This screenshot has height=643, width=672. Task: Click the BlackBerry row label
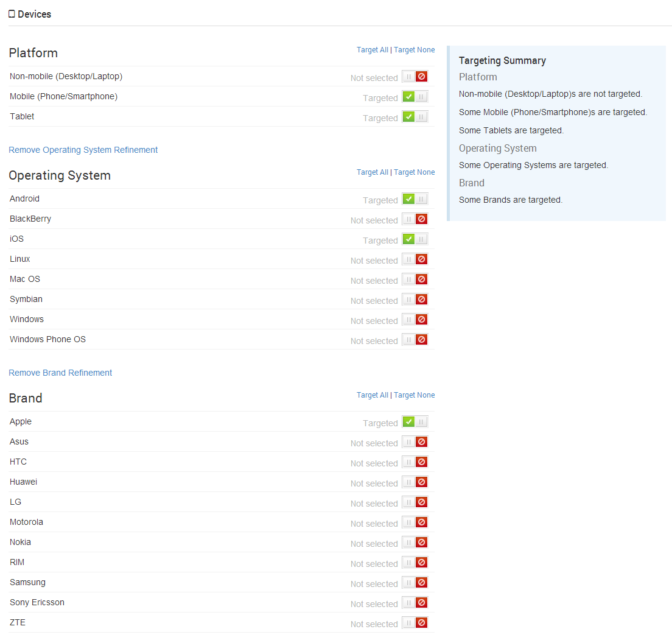click(x=30, y=219)
